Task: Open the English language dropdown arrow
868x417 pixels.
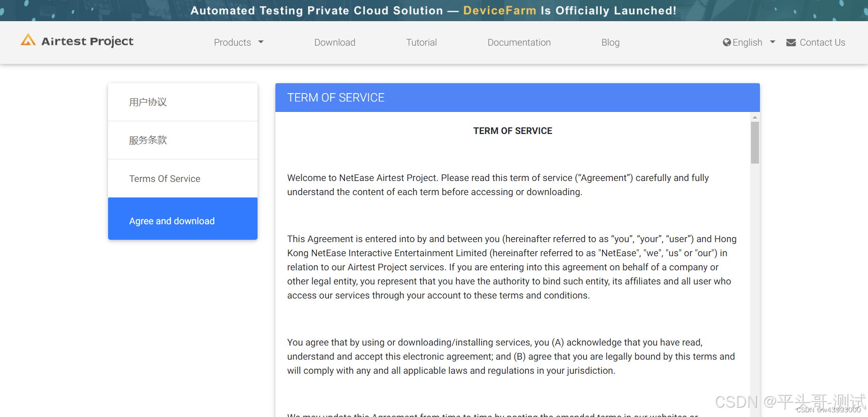Action: tap(773, 42)
